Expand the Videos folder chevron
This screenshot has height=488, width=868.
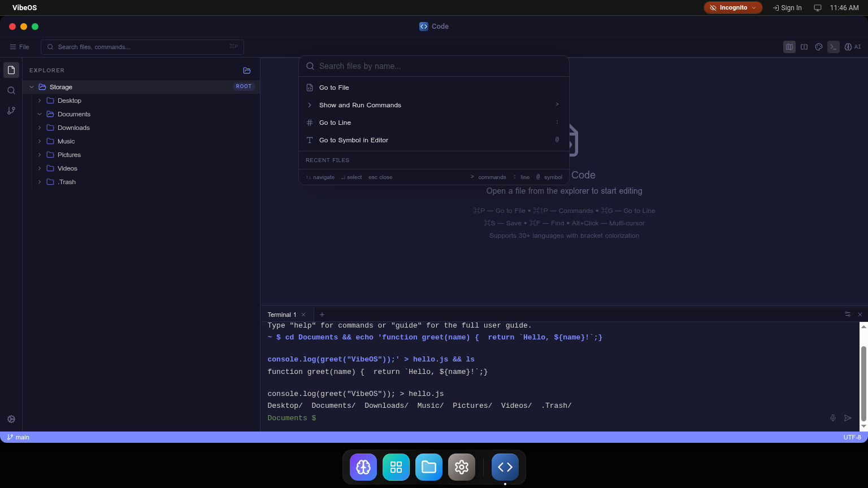[x=40, y=168]
